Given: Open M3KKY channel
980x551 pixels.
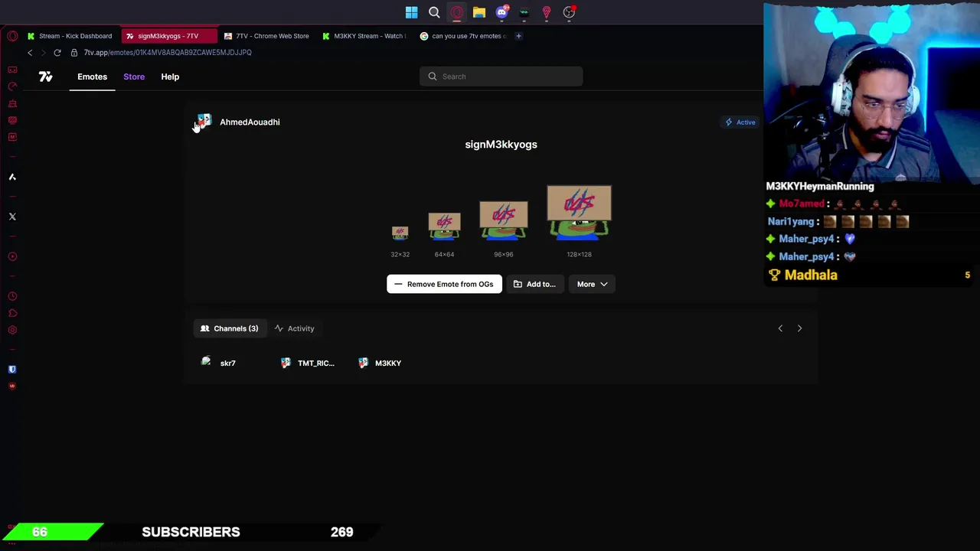Looking at the screenshot, I should 381,363.
